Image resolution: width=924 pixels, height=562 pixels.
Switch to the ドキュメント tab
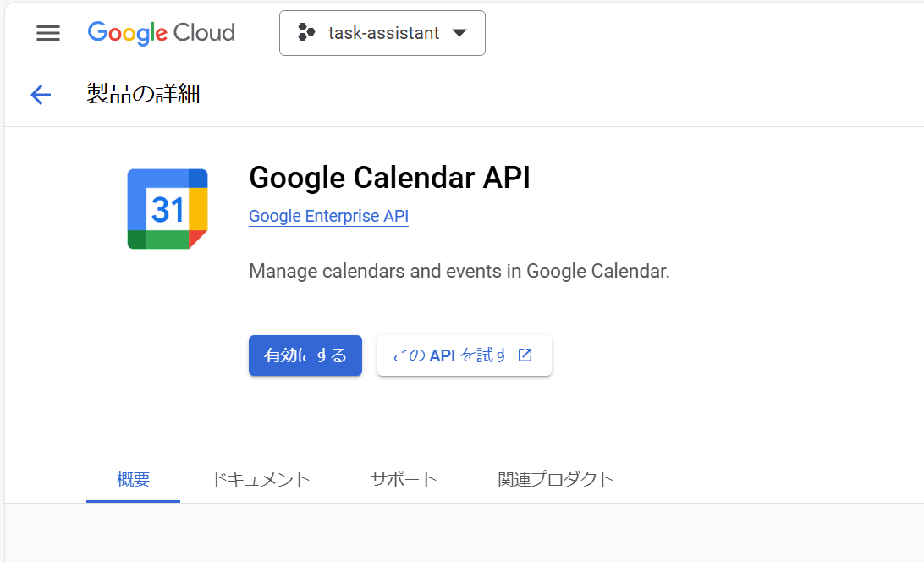[261, 479]
